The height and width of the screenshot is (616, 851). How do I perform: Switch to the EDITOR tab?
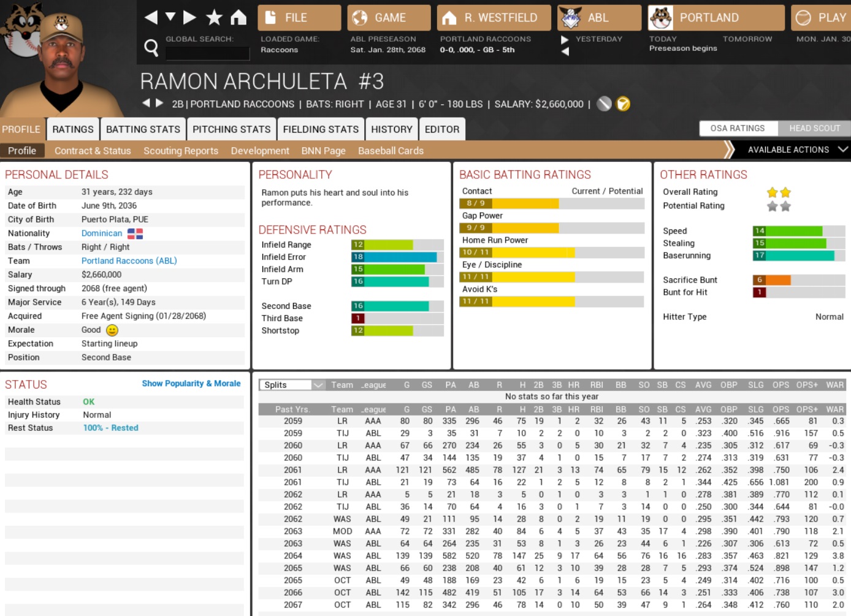(442, 129)
